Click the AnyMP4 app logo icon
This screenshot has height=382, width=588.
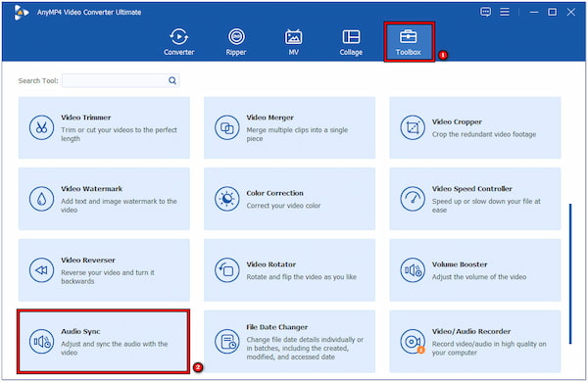pyautogui.click(x=22, y=13)
